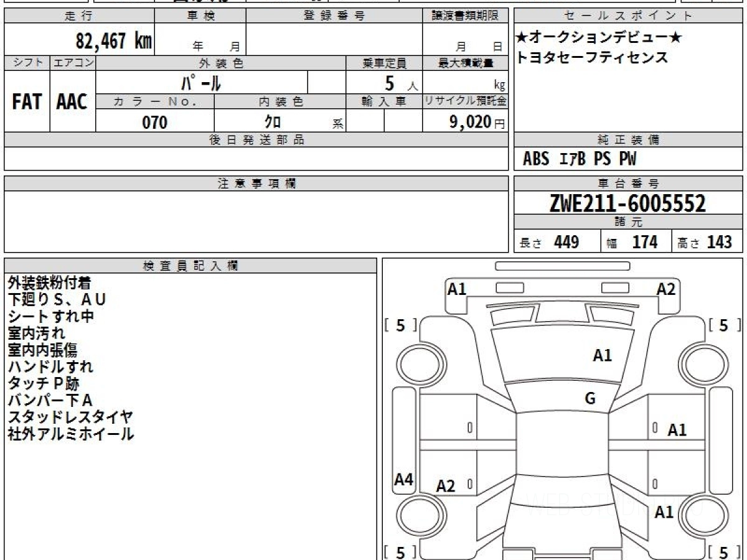This screenshot has height=560, width=747.
Task: Click the FAT shift value
Action: [27, 102]
